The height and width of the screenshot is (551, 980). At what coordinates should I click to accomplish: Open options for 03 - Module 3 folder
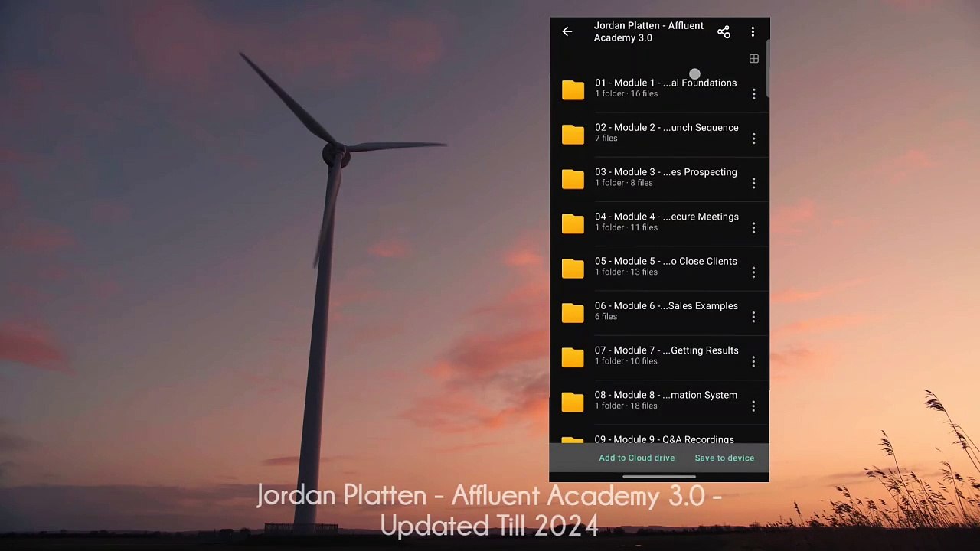point(753,183)
